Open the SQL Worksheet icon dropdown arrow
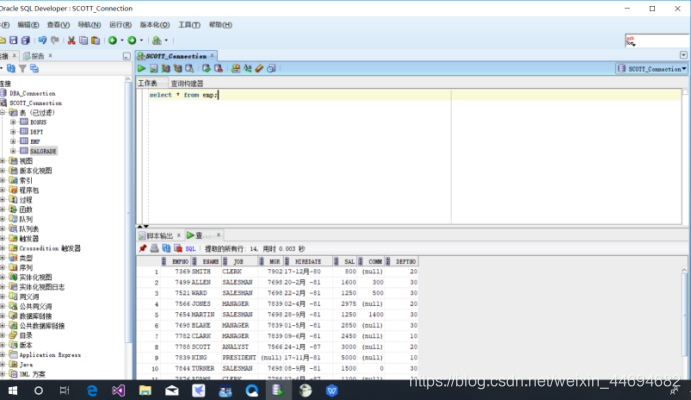Viewport: 691px width, 400px height. tap(166, 40)
